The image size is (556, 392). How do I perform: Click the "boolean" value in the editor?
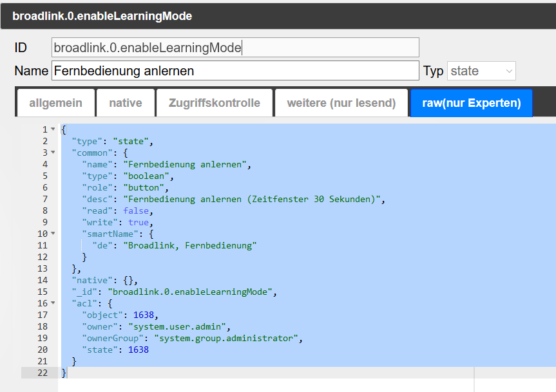[146, 176]
